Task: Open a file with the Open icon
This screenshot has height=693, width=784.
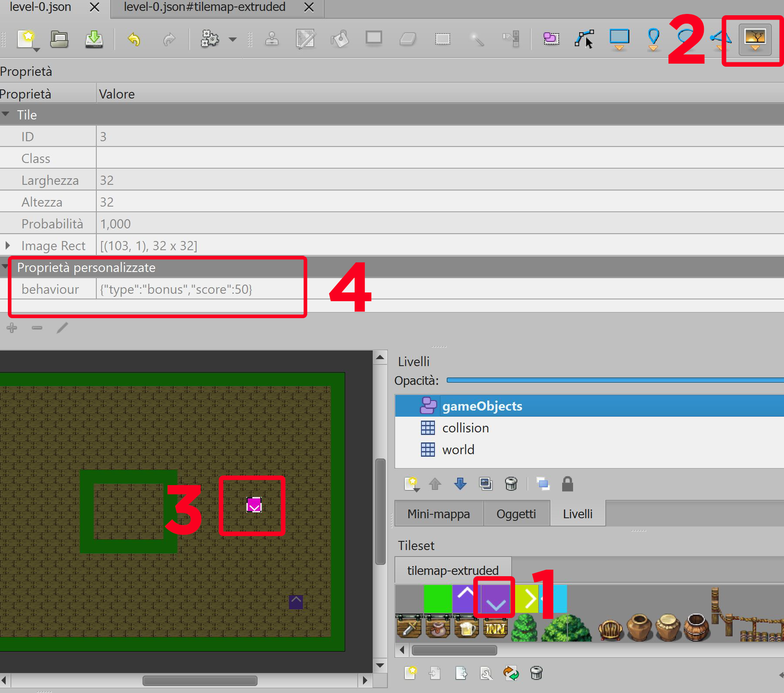Action: pos(59,39)
